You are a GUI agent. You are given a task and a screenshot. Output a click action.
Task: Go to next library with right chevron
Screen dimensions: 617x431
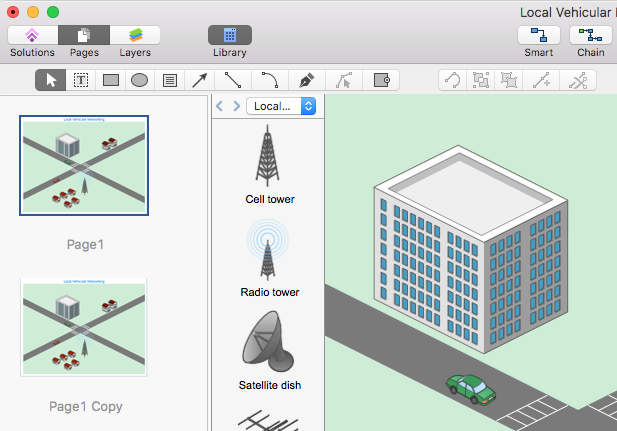coord(236,105)
